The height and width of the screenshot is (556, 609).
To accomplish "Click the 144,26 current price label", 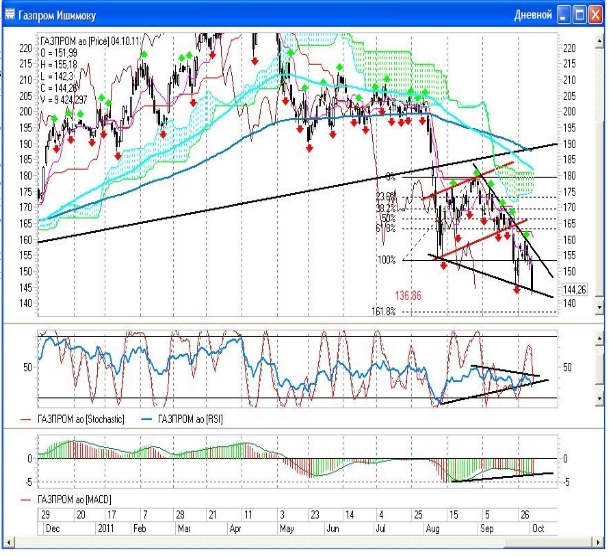I will [x=574, y=289].
